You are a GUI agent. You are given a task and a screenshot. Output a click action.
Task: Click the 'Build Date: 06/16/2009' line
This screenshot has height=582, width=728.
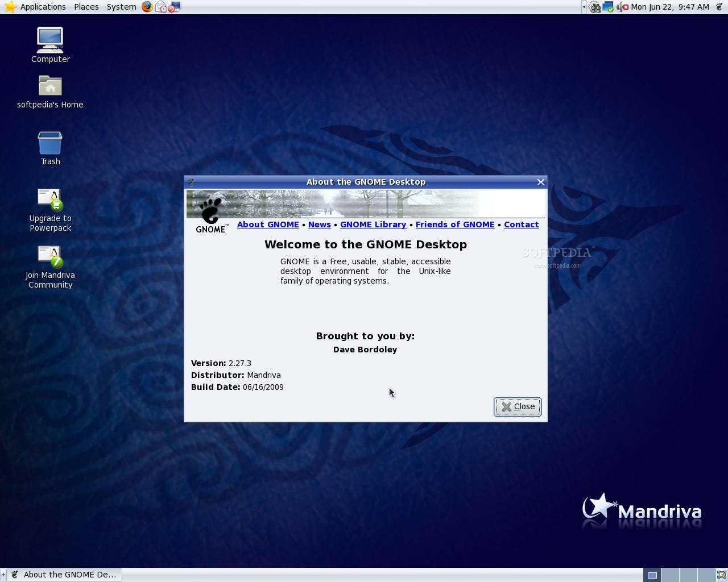(237, 387)
